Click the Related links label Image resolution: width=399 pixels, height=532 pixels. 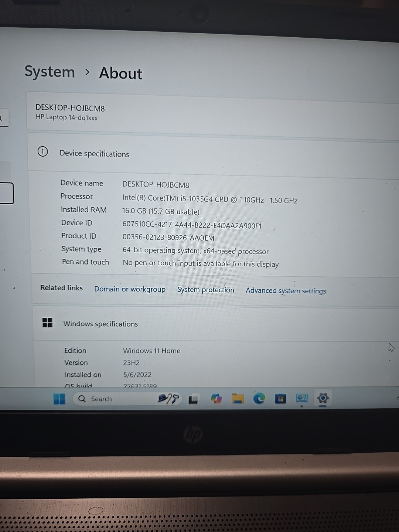(x=62, y=287)
